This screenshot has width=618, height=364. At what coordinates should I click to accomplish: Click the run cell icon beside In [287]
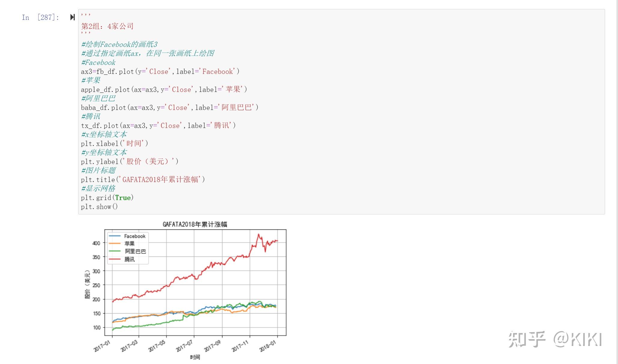72,17
